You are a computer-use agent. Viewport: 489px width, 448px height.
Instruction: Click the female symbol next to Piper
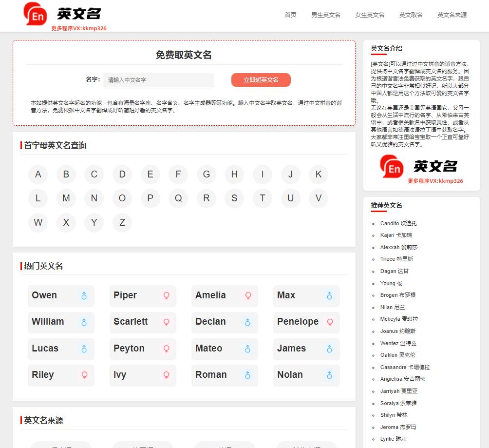coord(166,295)
